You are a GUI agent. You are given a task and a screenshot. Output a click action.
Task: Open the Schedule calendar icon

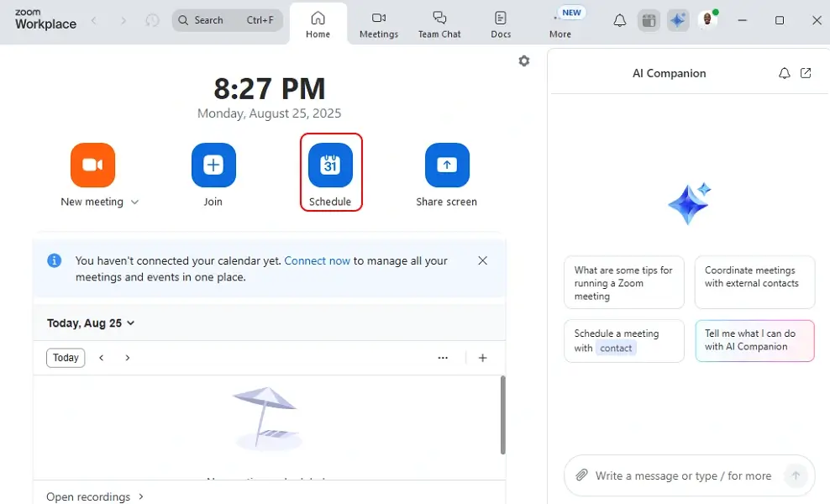pos(330,165)
